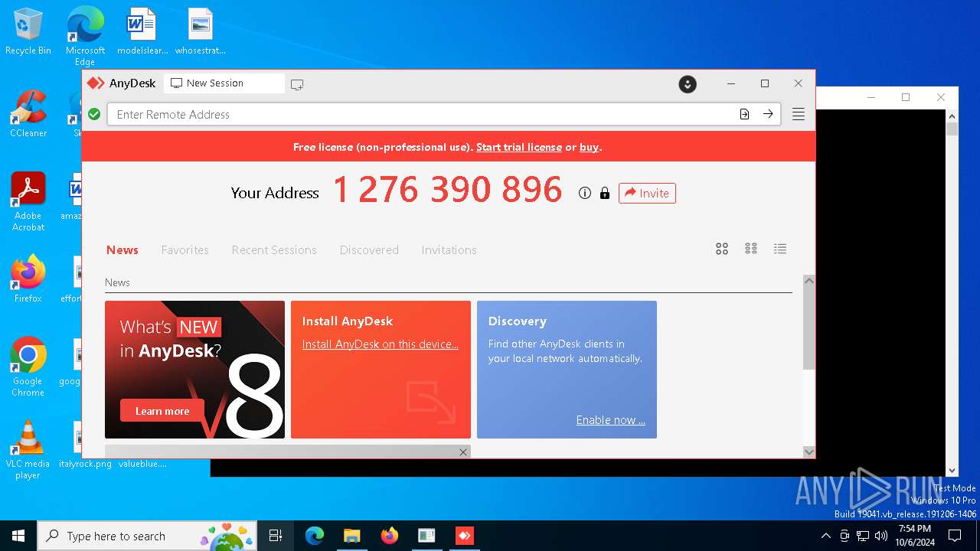Open VLC media player desktop shortcut
Viewport: 980px width, 551px height.
pos(28,449)
